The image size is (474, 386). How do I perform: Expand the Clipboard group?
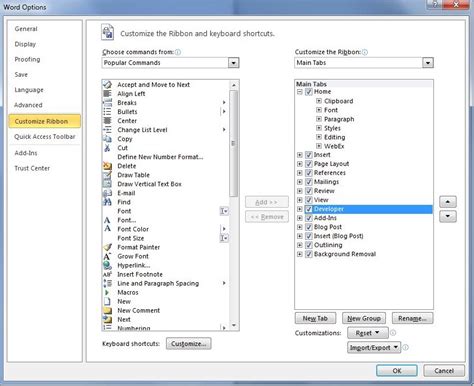[319, 101]
